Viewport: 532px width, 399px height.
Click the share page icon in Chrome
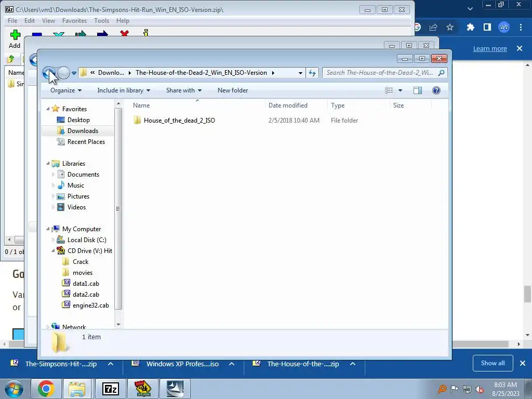[x=433, y=27]
